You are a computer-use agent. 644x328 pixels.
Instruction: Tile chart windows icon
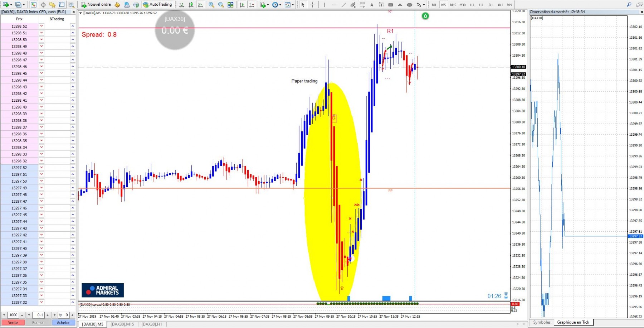tap(230, 5)
